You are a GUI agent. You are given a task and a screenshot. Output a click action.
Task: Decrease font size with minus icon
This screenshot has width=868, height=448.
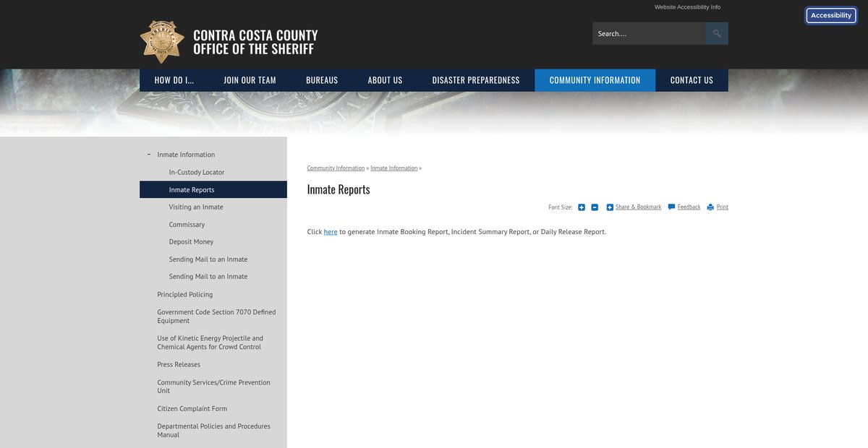coord(595,207)
